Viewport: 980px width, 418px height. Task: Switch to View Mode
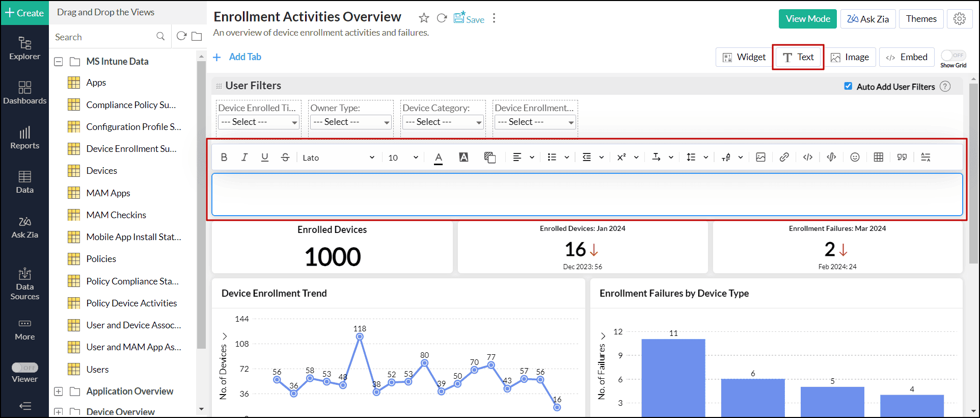(x=808, y=19)
